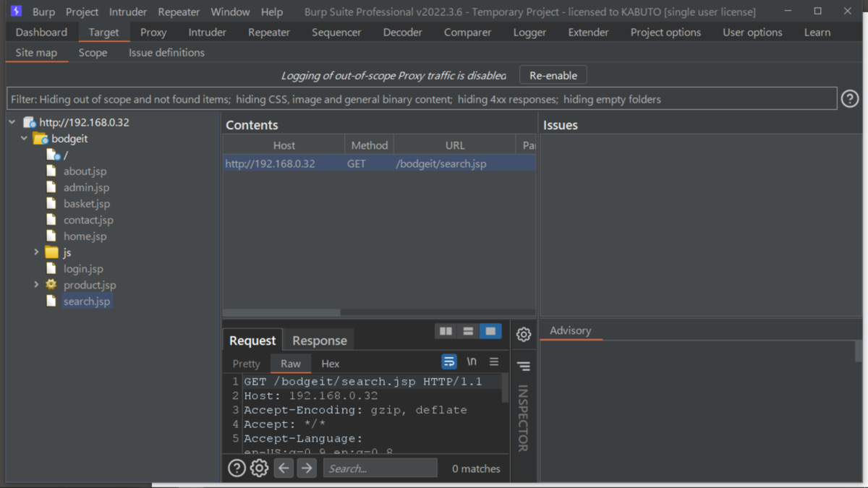Select the Advisory tab

pos(571,330)
